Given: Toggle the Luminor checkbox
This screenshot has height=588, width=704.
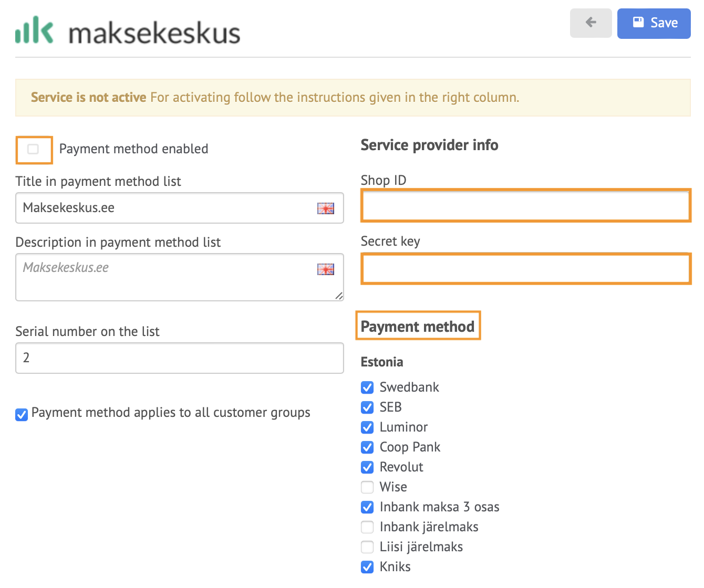Looking at the screenshot, I should click(367, 427).
